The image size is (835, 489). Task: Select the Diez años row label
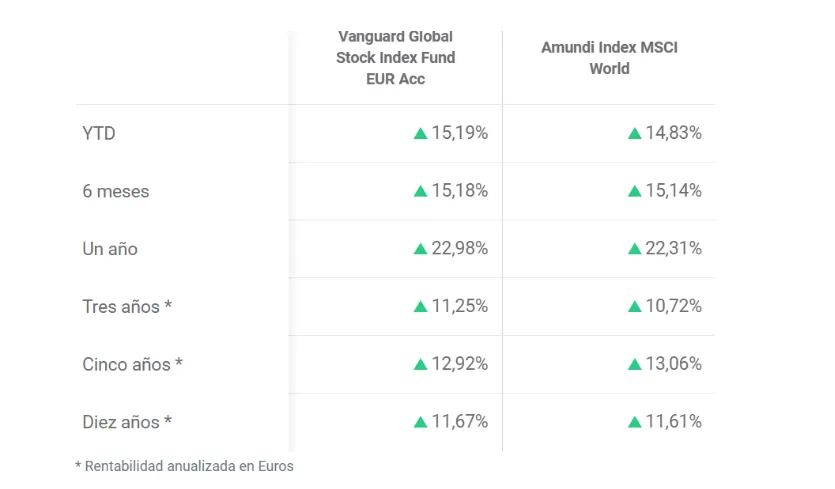tap(127, 423)
